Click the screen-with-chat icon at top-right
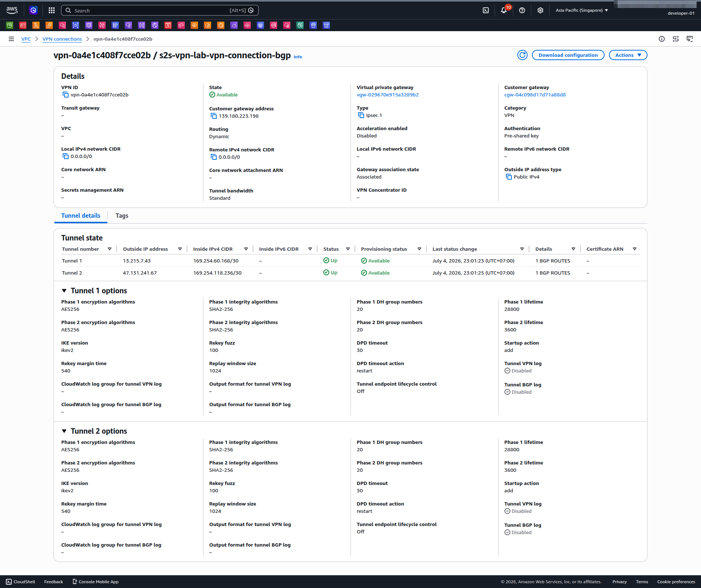Viewport: 701px width, 588px height. pyautogui.click(x=690, y=39)
